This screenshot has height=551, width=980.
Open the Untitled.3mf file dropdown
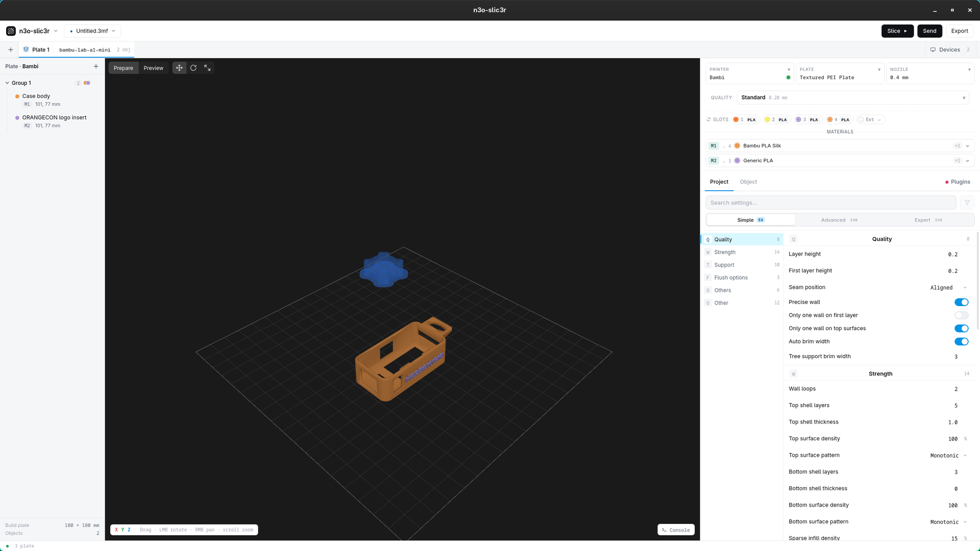[x=92, y=31]
